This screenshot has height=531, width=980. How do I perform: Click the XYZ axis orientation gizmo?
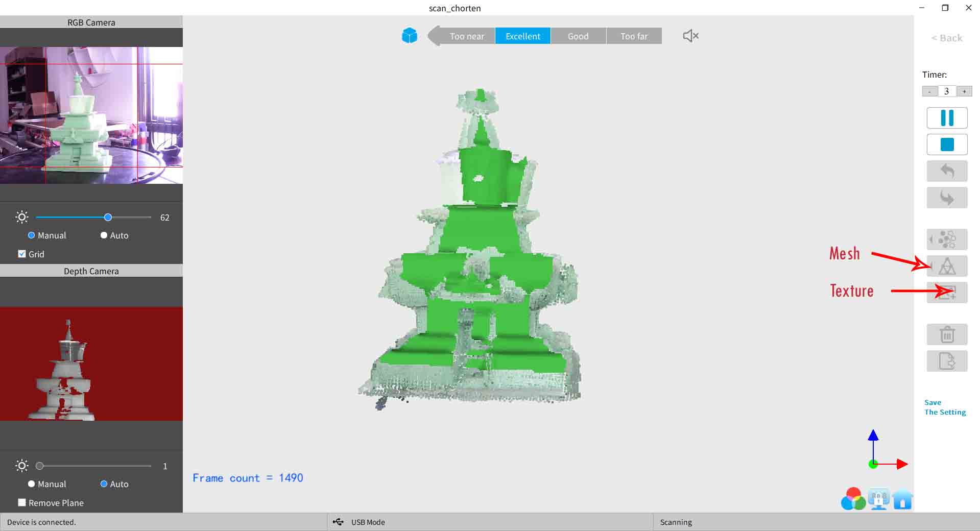pos(888,450)
